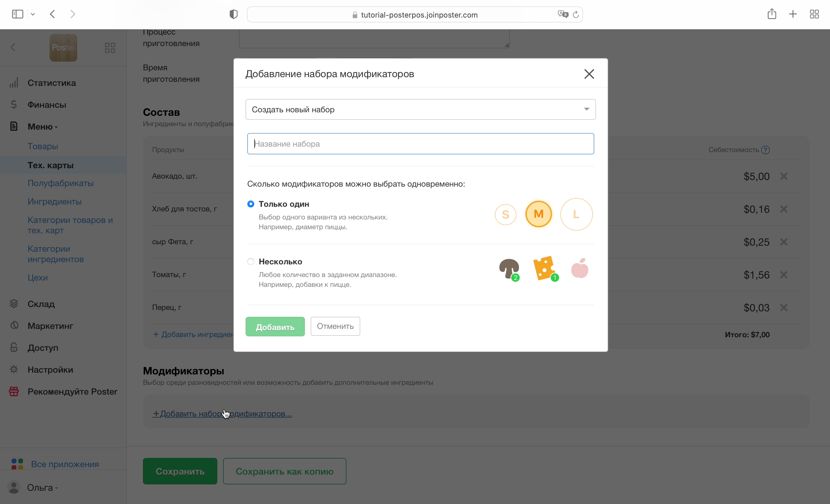
Task: Click the gift icon for Recommend Poster
Action: coord(14,392)
